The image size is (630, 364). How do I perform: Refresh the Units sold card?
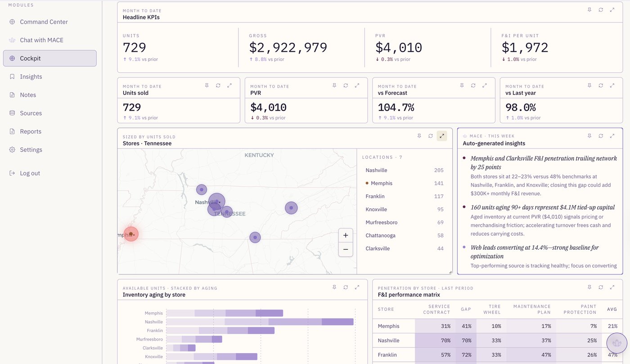click(218, 85)
